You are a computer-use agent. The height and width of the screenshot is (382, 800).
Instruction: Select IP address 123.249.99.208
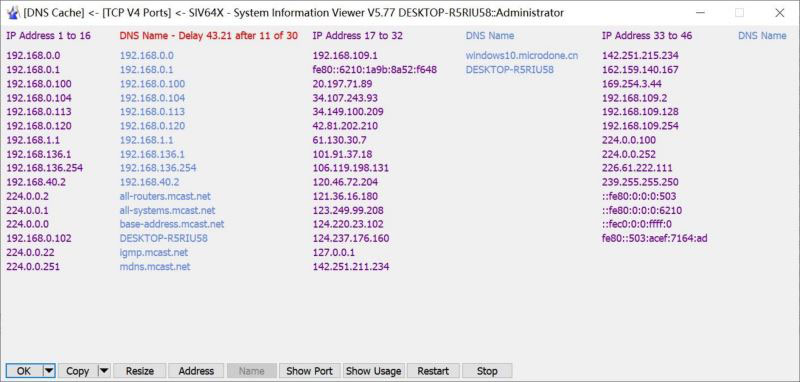pos(348,210)
